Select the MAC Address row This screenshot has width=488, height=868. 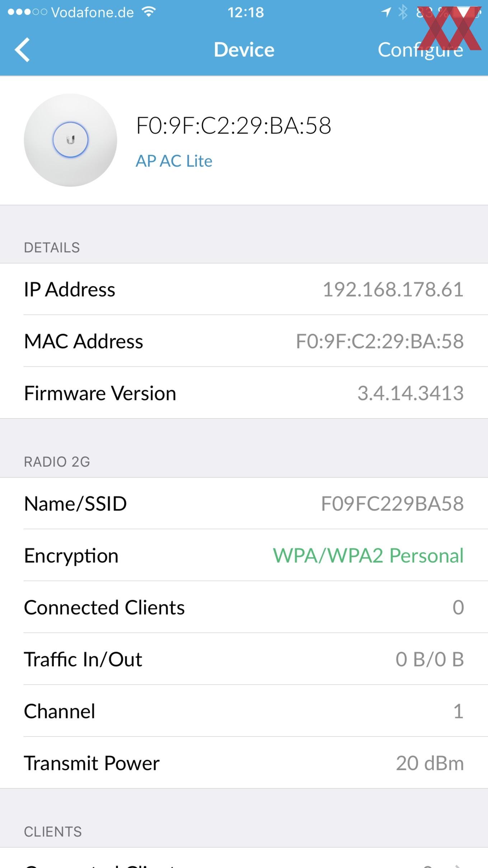(x=244, y=341)
